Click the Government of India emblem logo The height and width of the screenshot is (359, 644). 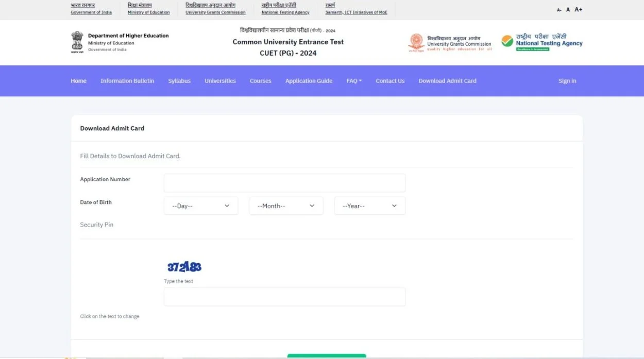[77, 42]
